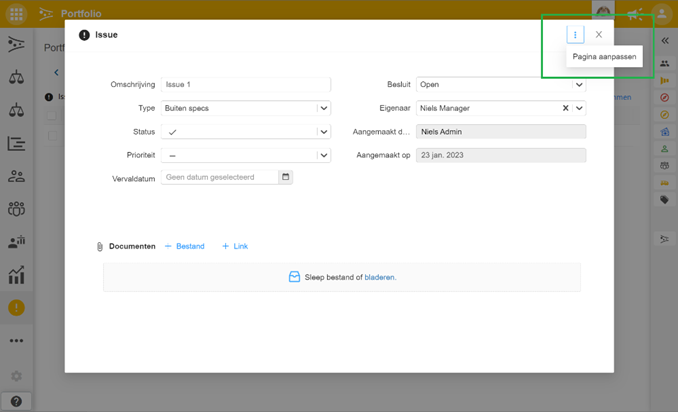Open the Gantt planning icon in left sidebar
This screenshot has height=412, width=678.
pyautogui.click(x=16, y=143)
